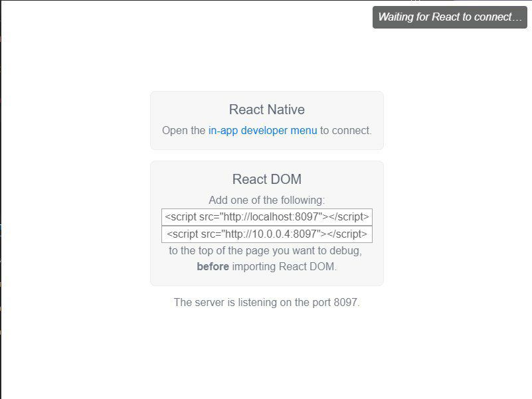Viewport: 532px width, 399px height.
Task: Click the Waiting for React to connect banner
Action: (450, 17)
